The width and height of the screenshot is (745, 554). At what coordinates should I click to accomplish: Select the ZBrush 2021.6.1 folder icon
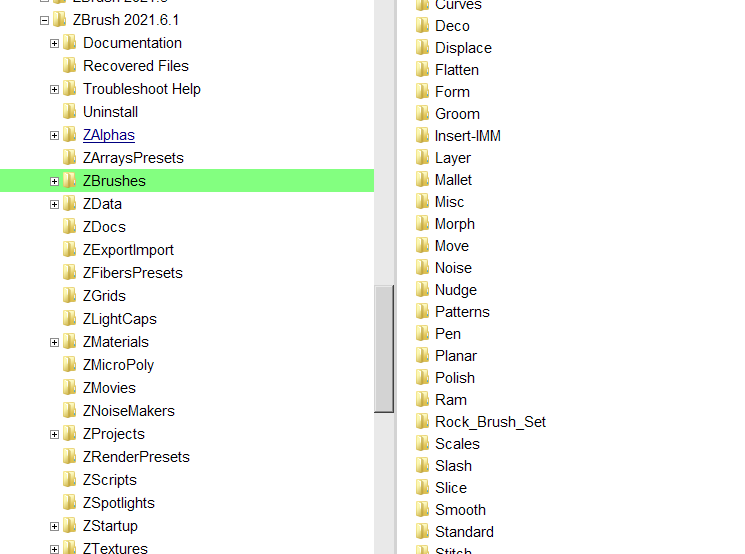59,19
